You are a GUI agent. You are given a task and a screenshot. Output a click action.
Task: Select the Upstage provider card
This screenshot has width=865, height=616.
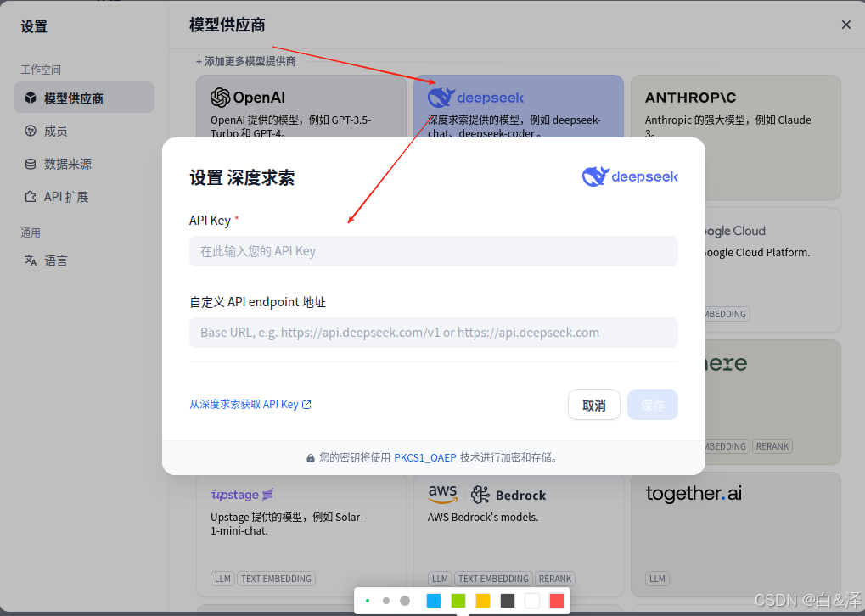[301, 535]
